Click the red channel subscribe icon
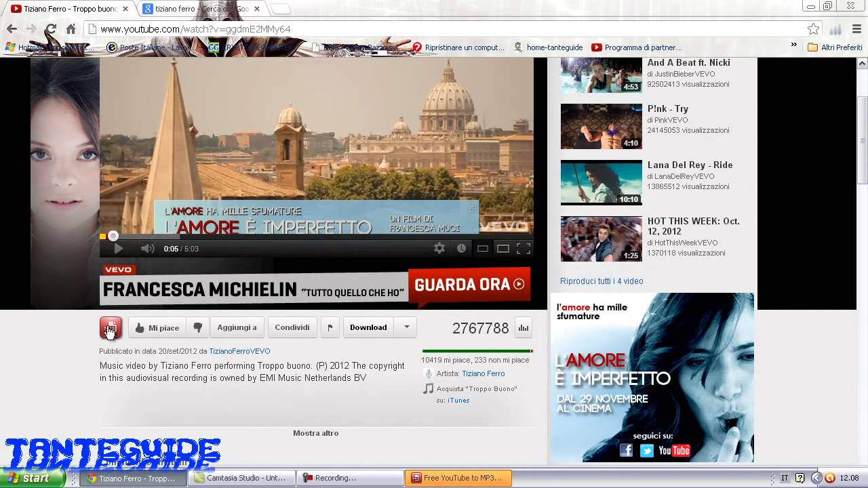Viewport: 868px width, 488px height. point(111,328)
